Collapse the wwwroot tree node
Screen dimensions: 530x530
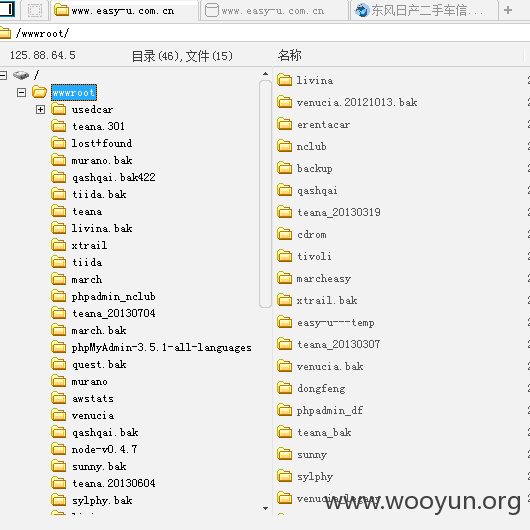21,92
